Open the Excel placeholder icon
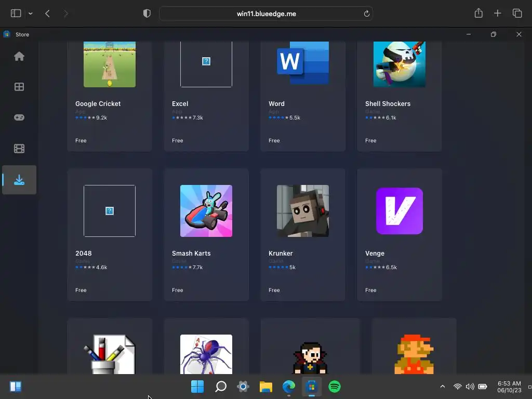532x399 pixels. point(206,64)
